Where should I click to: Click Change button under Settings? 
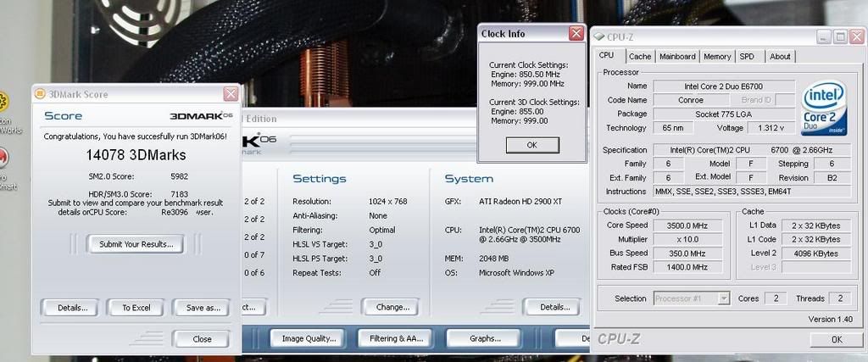[x=392, y=307]
